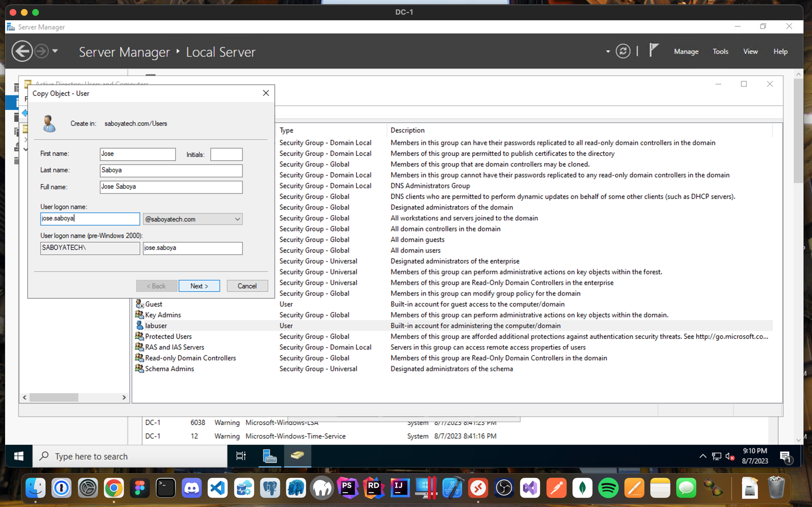Screen dimensions: 812x507
Task: Open the Tools menu in Server Manager
Action: pyautogui.click(x=720, y=51)
